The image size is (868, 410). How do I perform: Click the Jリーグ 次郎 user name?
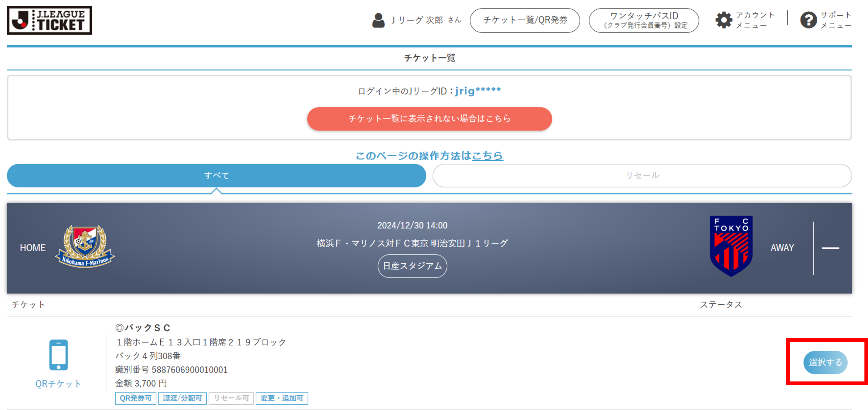tap(417, 20)
